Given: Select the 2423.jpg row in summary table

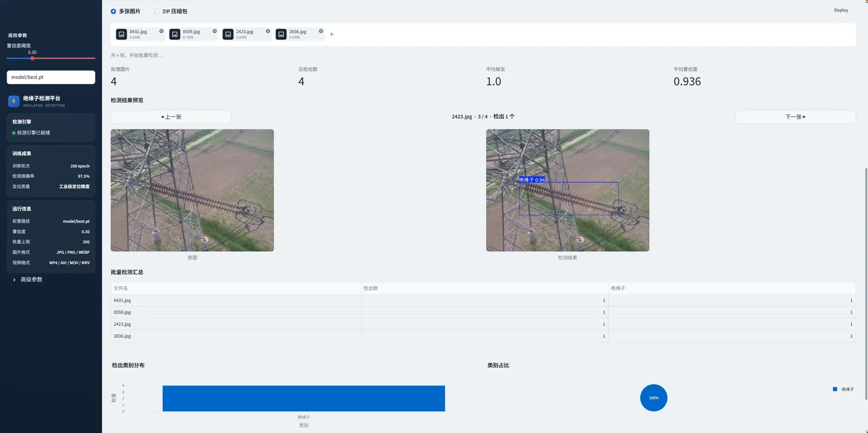Looking at the screenshot, I should [483, 324].
